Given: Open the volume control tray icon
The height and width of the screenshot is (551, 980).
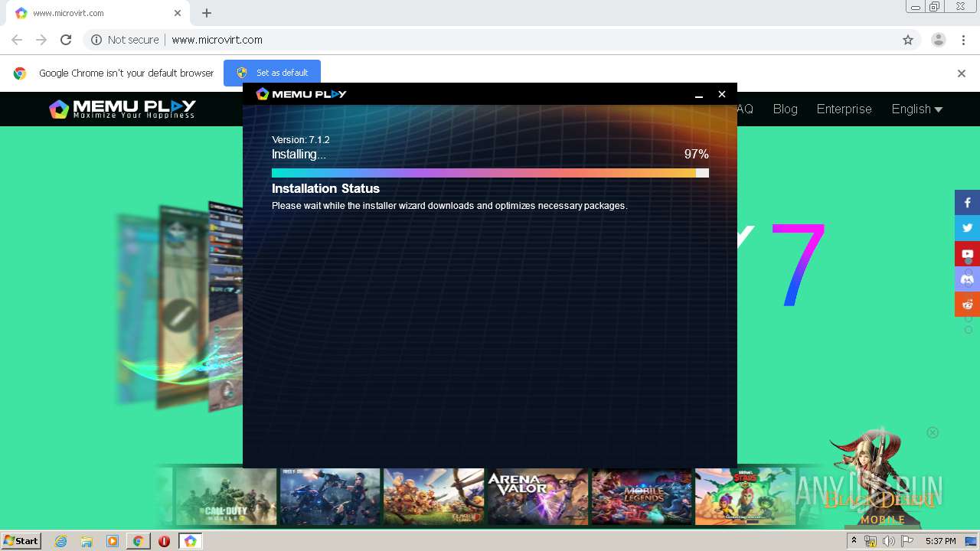Looking at the screenshot, I should pyautogui.click(x=888, y=541).
